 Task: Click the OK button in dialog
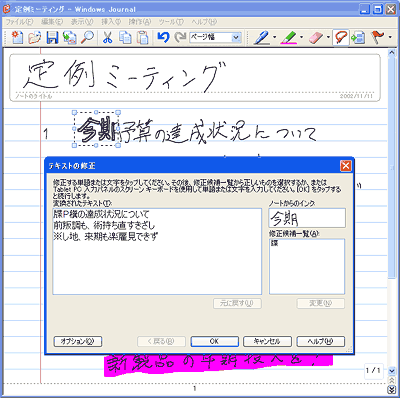point(214,341)
